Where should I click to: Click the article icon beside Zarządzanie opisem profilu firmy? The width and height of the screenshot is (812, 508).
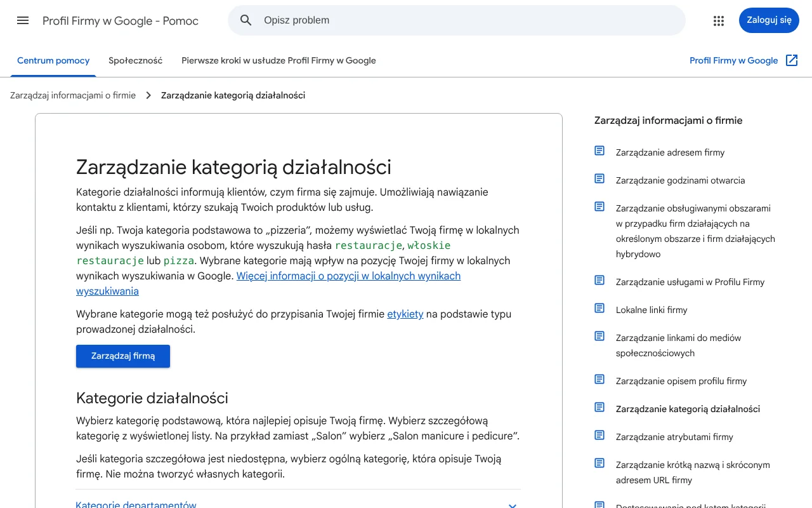click(x=599, y=380)
